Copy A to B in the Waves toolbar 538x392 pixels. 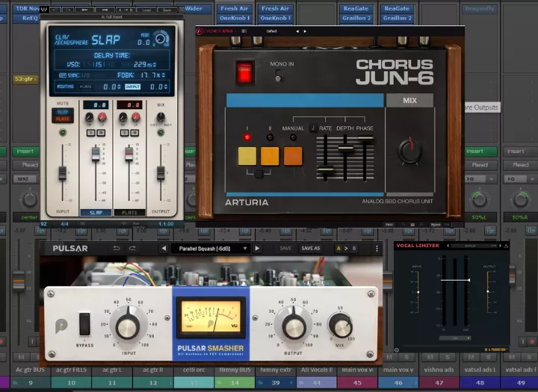point(126,10)
